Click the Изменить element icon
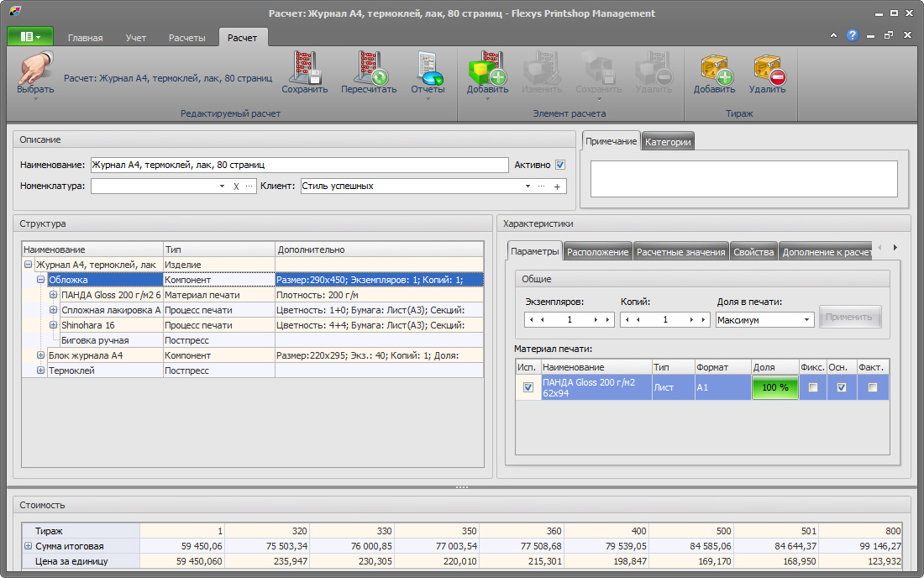Viewport: 924px width, 578px height. (542, 68)
